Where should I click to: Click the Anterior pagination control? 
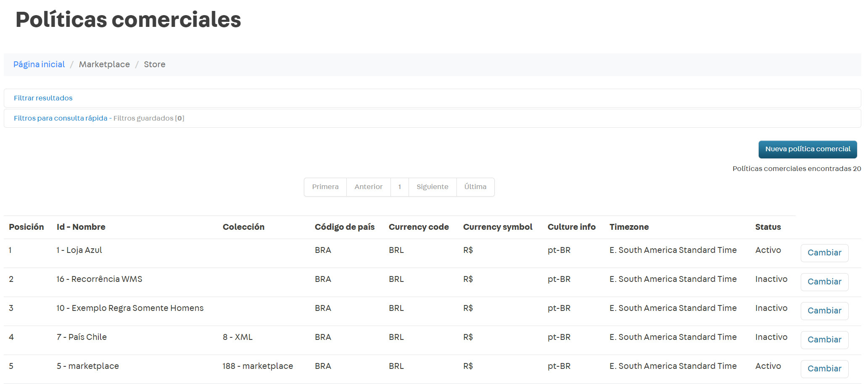click(368, 187)
